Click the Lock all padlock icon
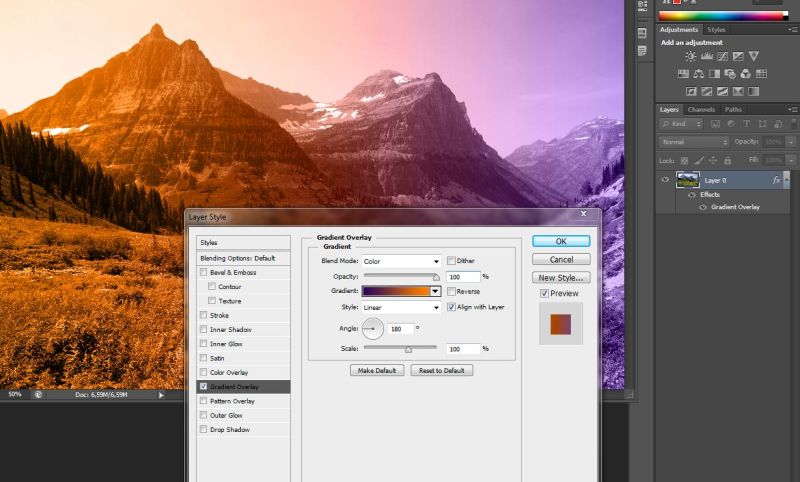 coord(728,161)
